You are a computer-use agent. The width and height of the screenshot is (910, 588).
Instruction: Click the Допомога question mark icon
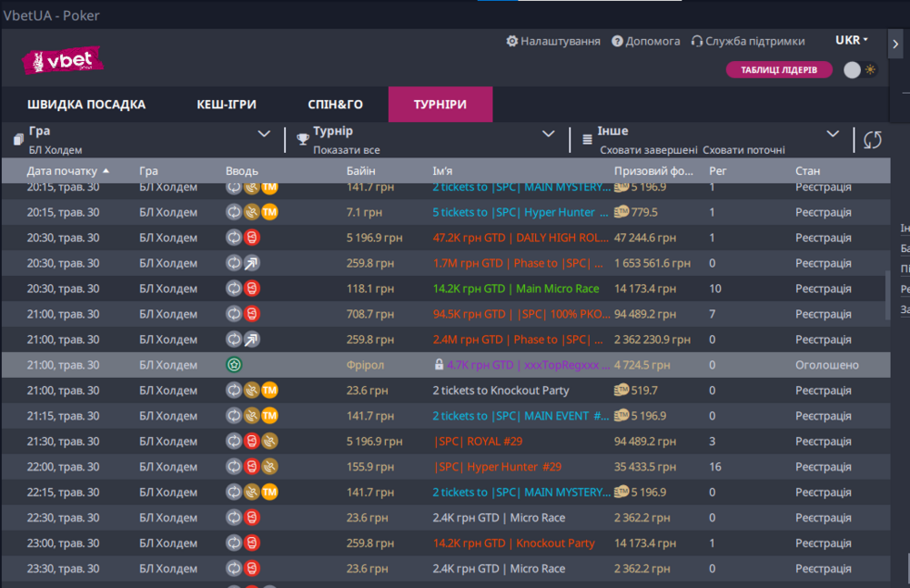click(617, 41)
